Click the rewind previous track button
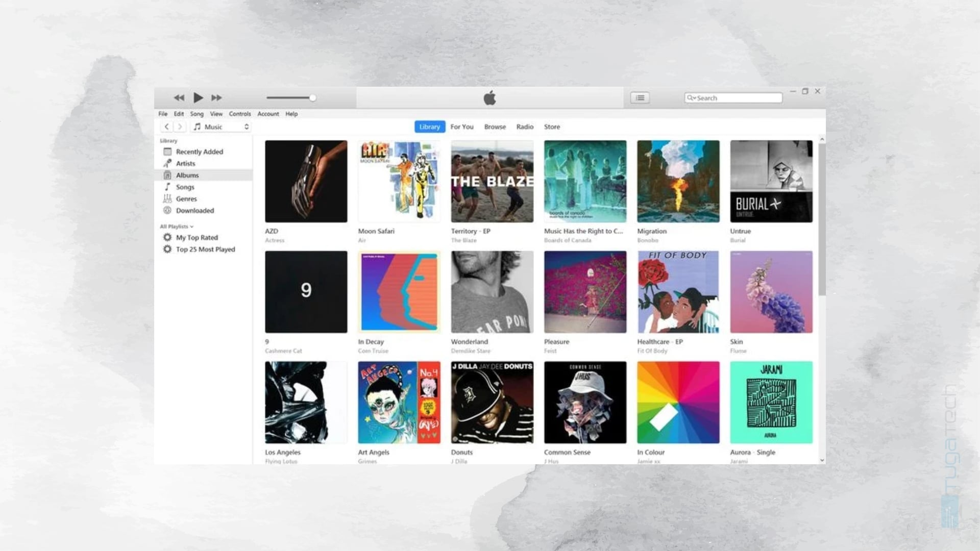Viewport: 980px width, 551px height. 179,97
